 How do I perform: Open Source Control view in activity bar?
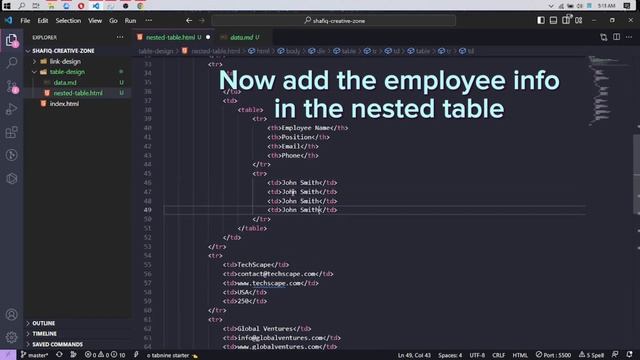tap(11, 86)
